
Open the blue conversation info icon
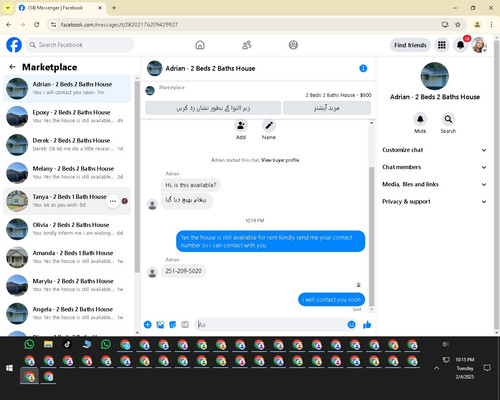point(363,68)
